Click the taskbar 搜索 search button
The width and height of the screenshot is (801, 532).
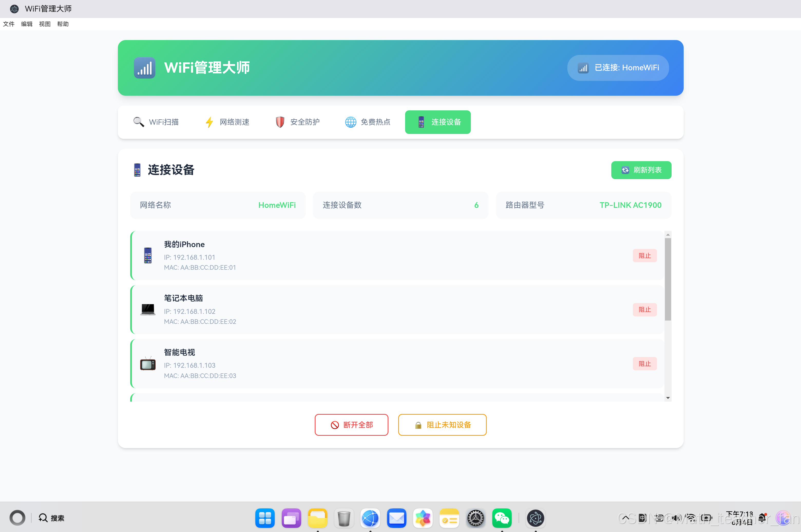pyautogui.click(x=52, y=518)
